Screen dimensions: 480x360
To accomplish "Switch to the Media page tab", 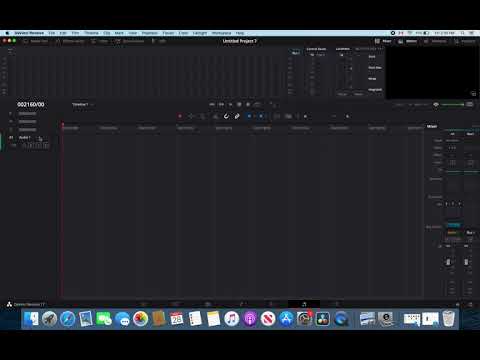I will point(143,304).
